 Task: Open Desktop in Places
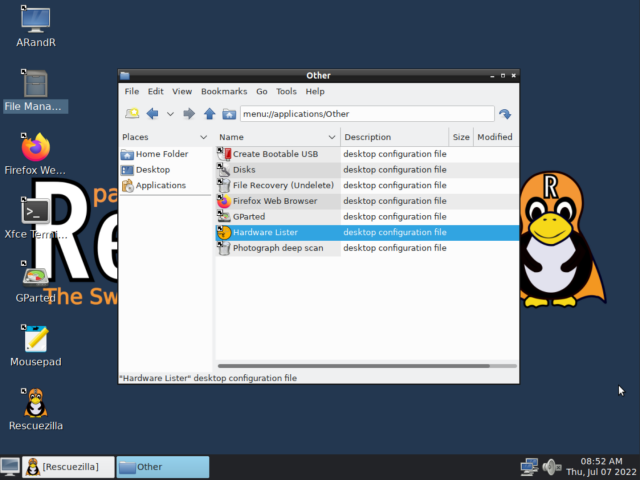[153, 170]
